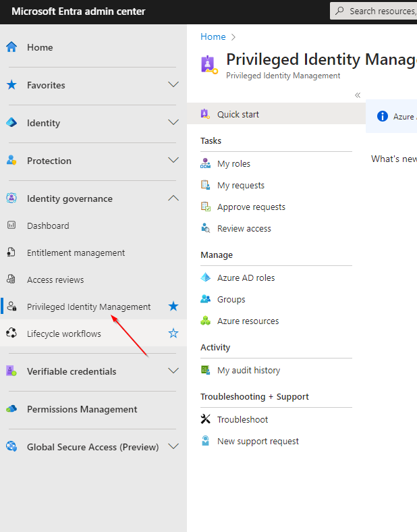Click the Identity diamond icon

pos(11,122)
